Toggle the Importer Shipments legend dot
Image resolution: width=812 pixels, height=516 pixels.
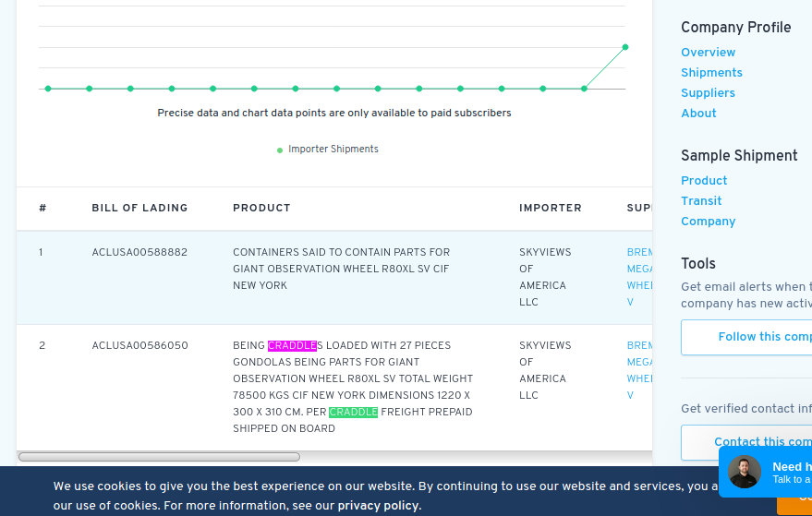280,150
